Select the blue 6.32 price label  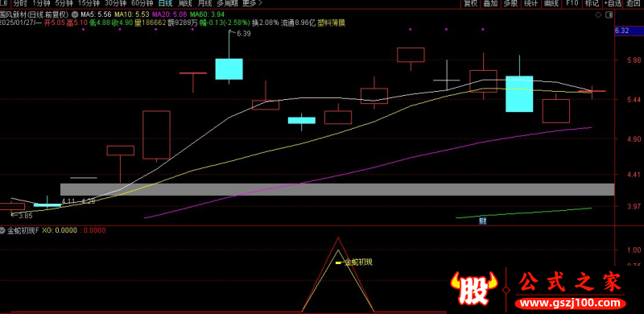623,31
